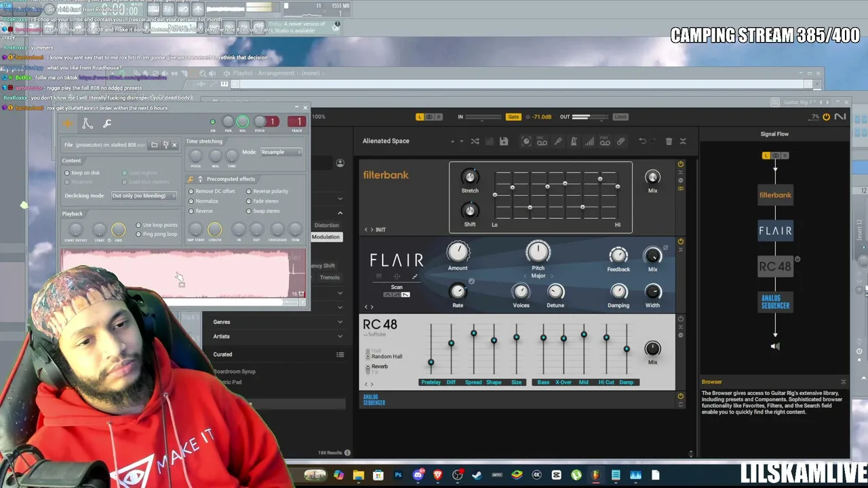
Task: Click the sample waveform preview
Action: pos(183,274)
